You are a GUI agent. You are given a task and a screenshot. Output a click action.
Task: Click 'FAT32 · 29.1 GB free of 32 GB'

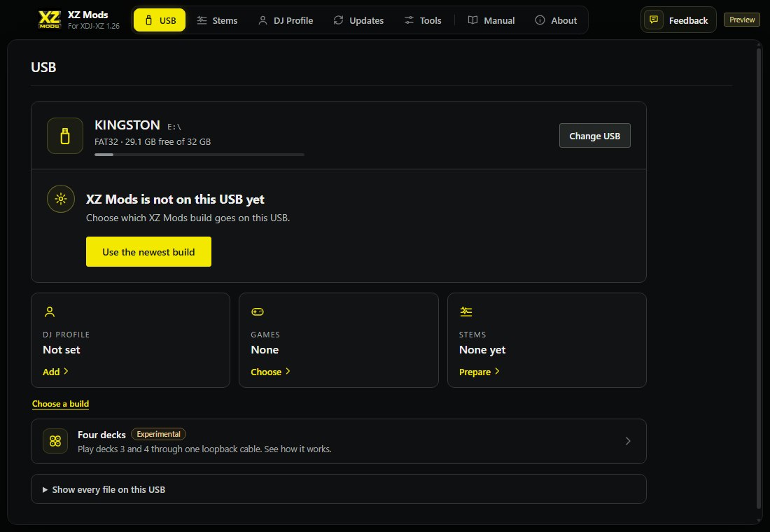tap(153, 141)
